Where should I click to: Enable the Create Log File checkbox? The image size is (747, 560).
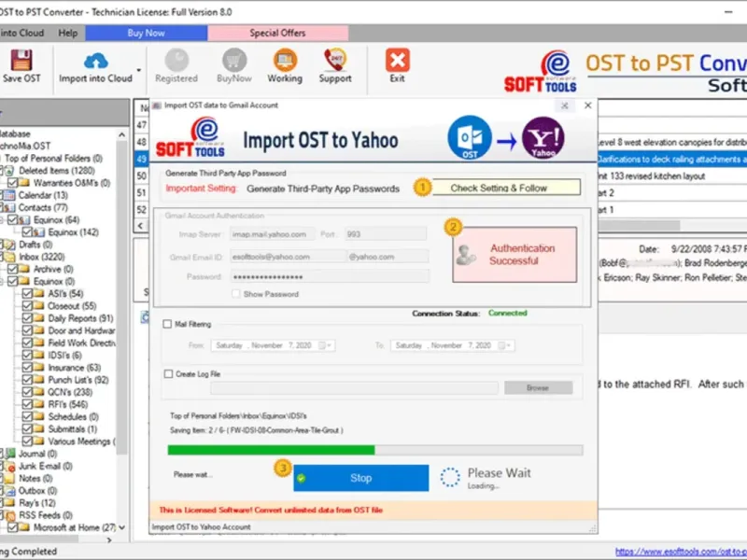coord(168,374)
